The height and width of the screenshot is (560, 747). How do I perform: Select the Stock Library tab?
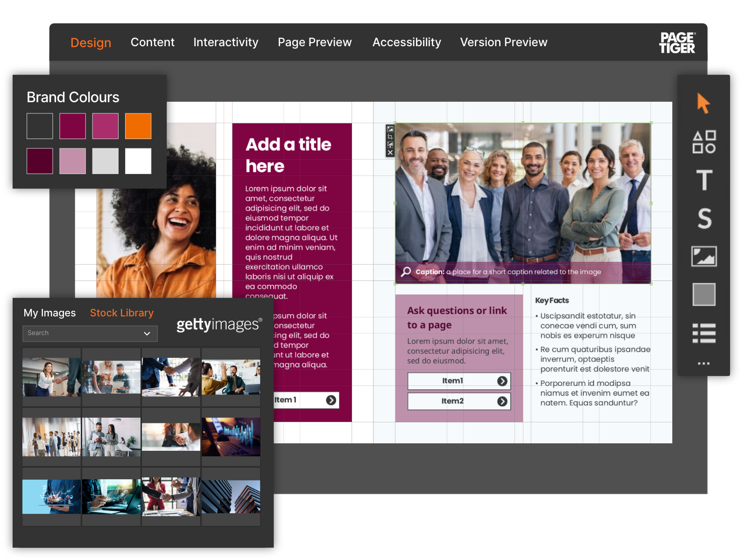[122, 313]
